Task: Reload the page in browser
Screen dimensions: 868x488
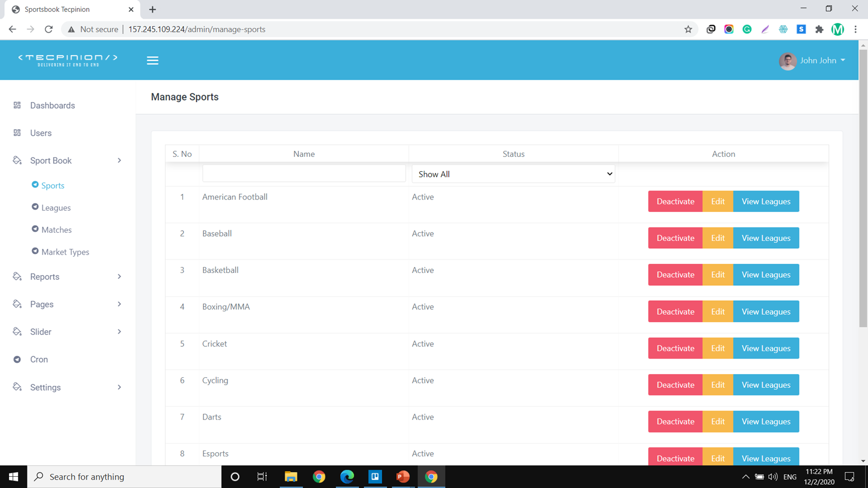Action: click(x=49, y=29)
